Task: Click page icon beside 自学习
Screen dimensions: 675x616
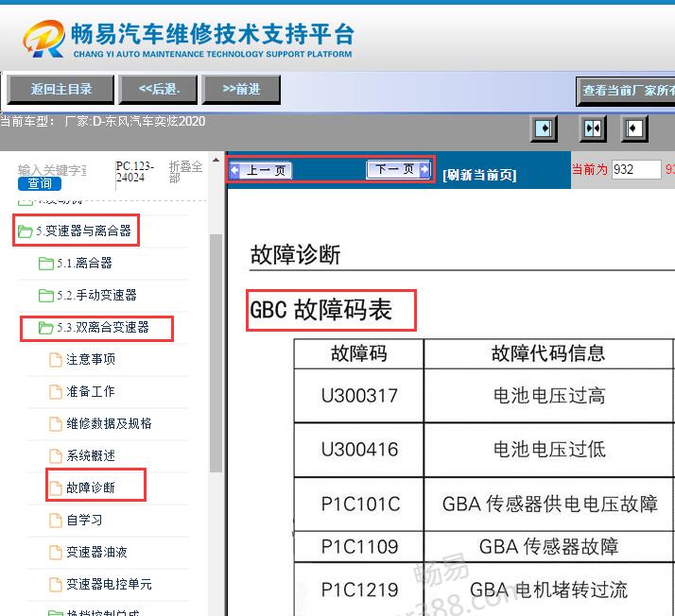Action: [56, 521]
